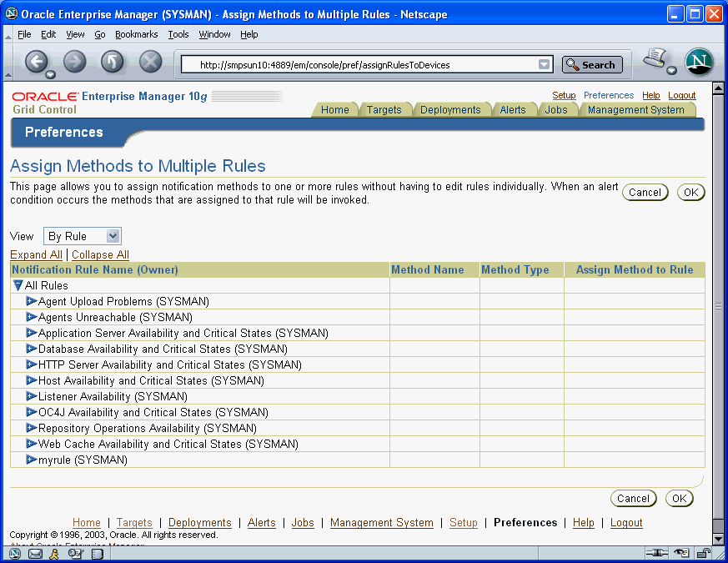Open Navigator from the status bar icon

pyautogui.click(x=13, y=552)
